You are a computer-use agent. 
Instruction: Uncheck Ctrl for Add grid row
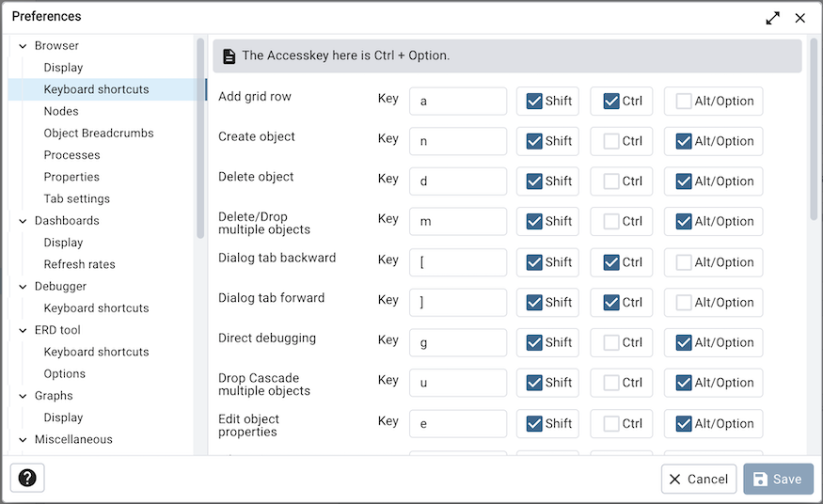pyautogui.click(x=611, y=102)
